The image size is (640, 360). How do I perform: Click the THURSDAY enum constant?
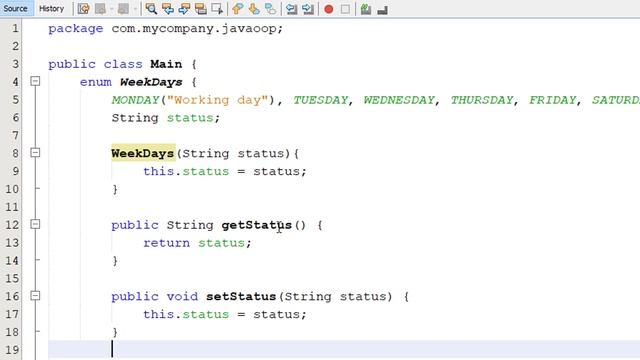coord(482,100)
